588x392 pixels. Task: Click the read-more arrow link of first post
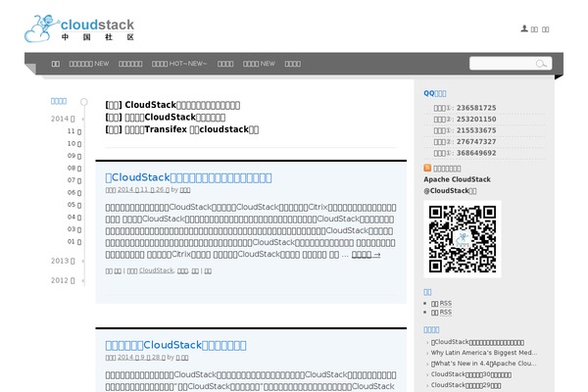tap(366, 255)
